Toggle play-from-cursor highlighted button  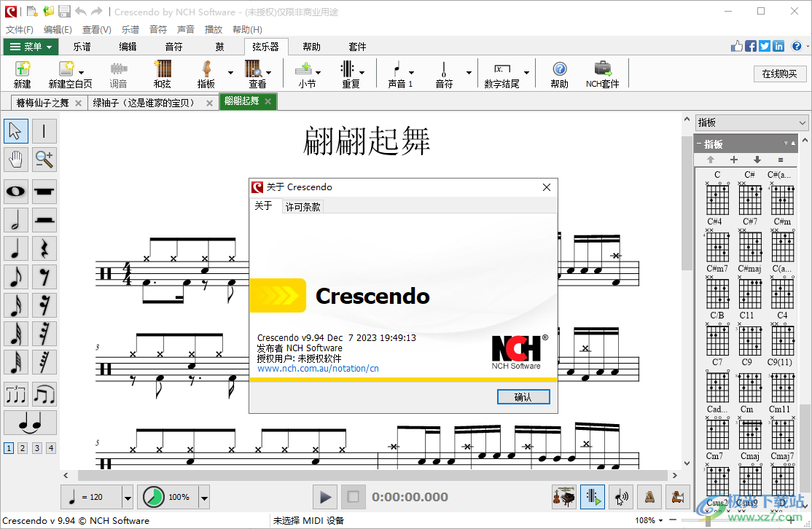coord(592,496)
